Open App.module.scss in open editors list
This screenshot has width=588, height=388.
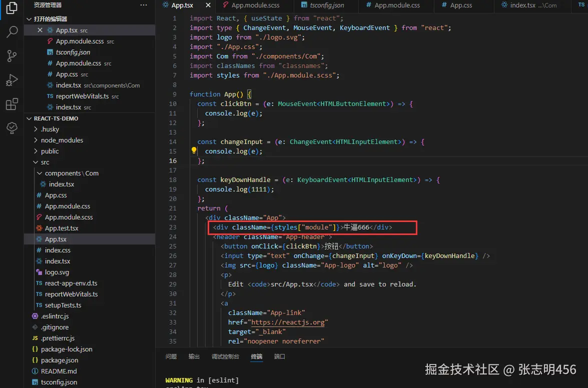90,41
